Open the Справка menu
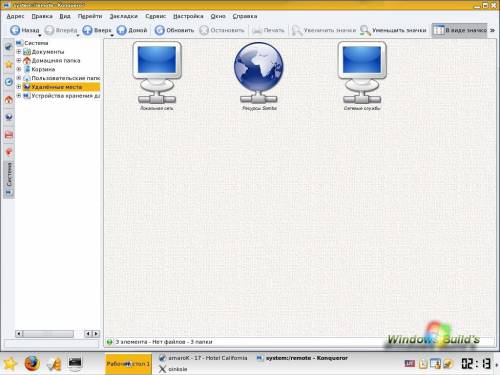 click(245, 16)
